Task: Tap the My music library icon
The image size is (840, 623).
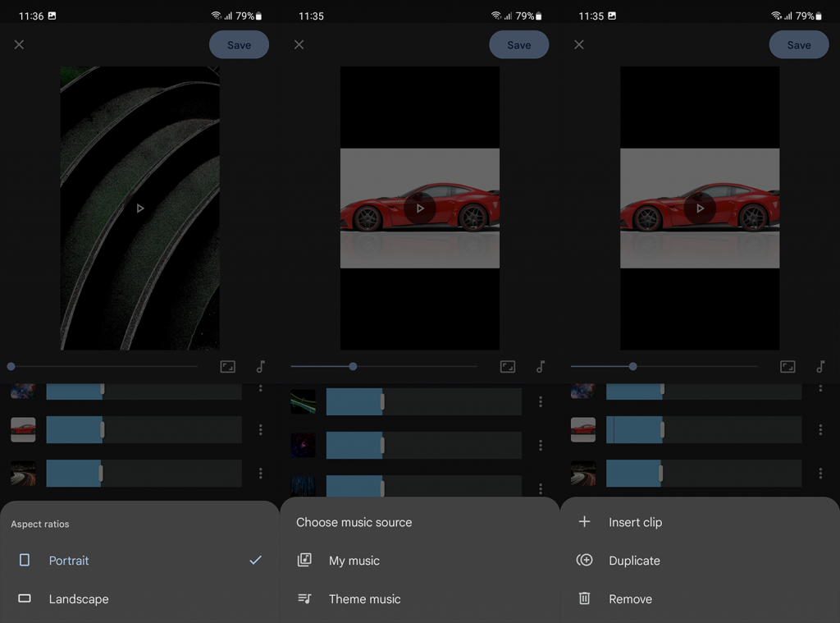Action: pos(304,561)
